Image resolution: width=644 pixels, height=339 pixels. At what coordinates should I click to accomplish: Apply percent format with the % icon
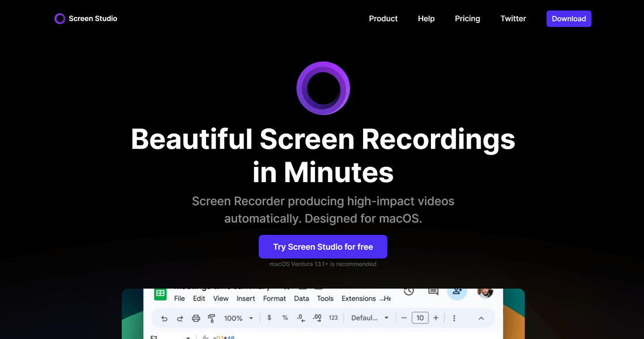[x=285, y=318]
